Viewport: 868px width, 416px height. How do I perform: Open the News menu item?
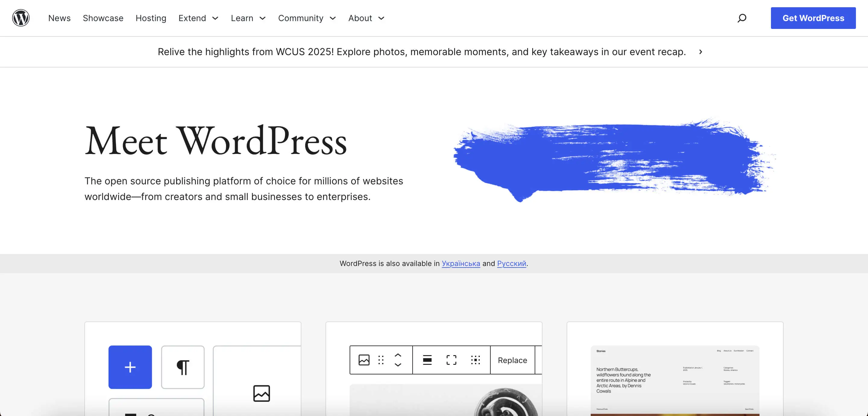pyautogui.click(x=59, y=18)
